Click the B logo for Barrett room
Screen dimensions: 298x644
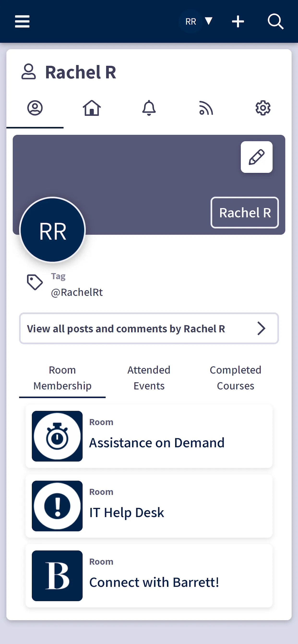click(x=57, y=576)
